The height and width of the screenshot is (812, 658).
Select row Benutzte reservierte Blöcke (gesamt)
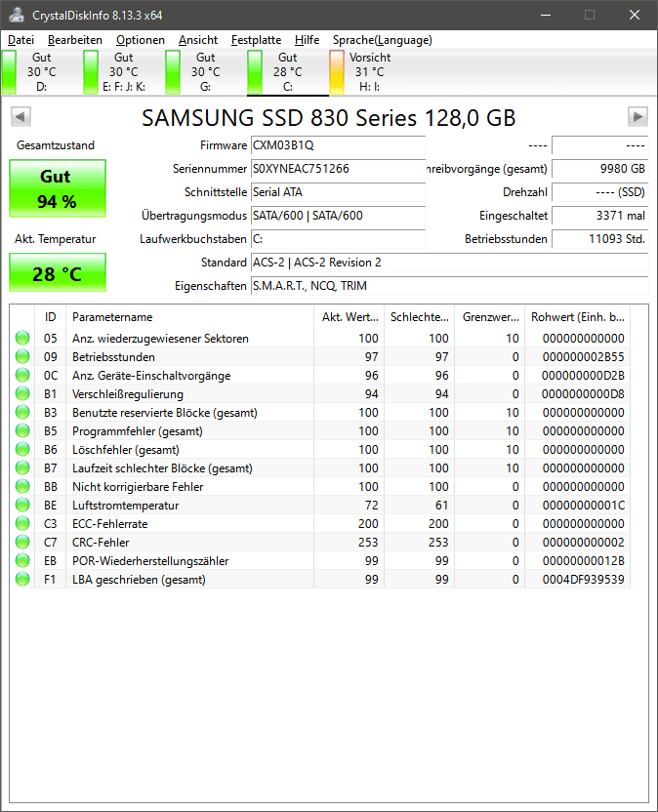(x=320, y=412)
